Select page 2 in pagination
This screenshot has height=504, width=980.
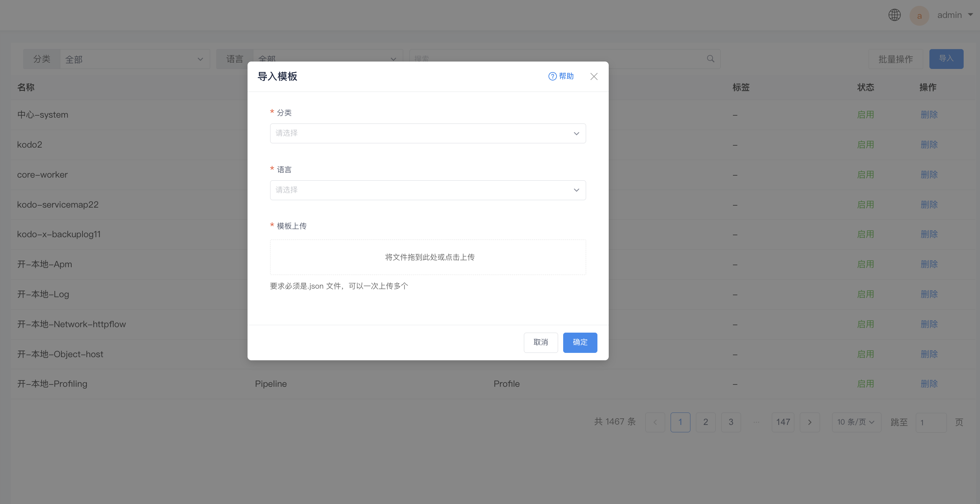point(706,422)
